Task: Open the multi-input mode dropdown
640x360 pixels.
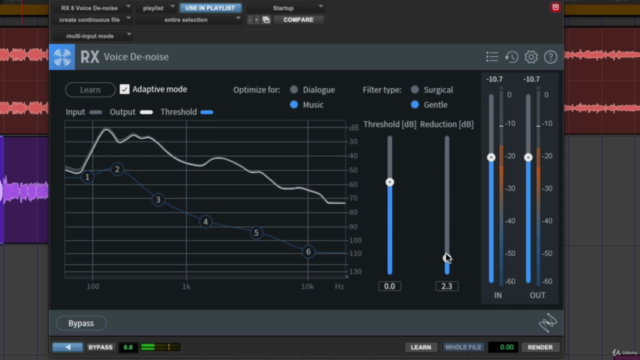Action: click(x=92, y=36)
